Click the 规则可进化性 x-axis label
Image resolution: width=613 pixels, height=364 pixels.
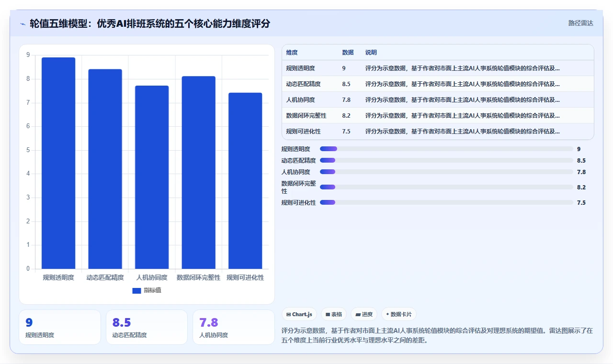(x=245, y=277)
